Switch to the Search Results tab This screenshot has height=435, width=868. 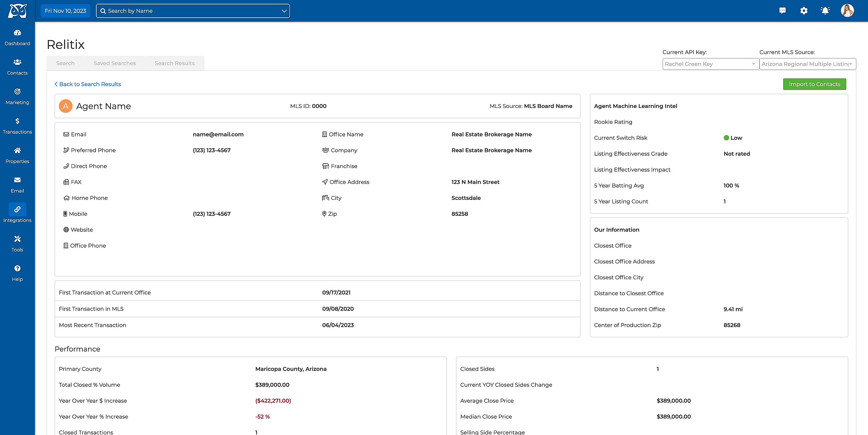(175, 63)
